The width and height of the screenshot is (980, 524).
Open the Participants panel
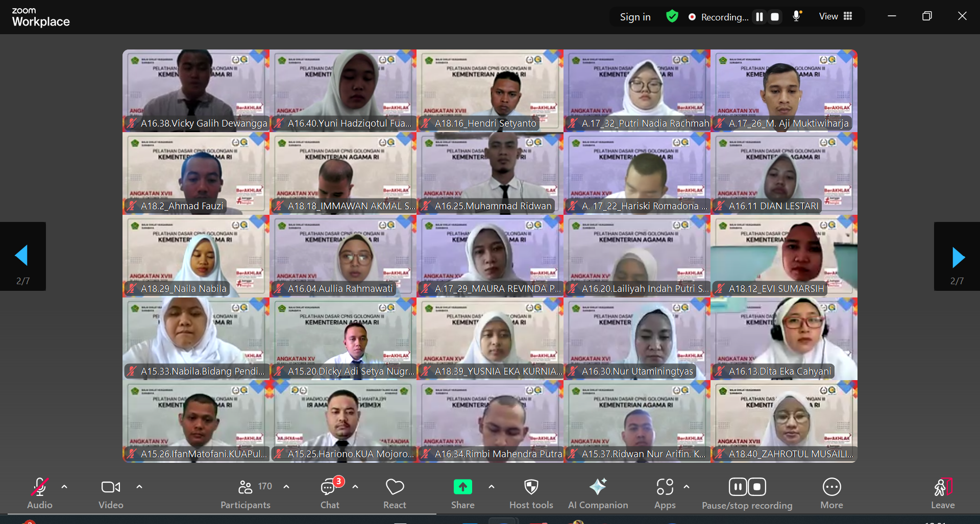click(x=246, y=493)
